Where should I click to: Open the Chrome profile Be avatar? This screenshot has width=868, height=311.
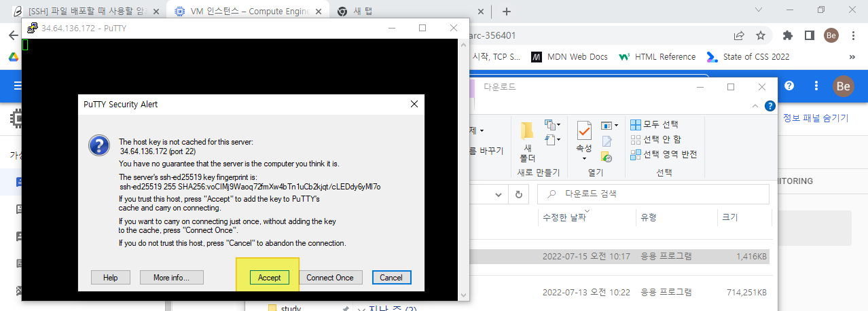coord(831,35)
